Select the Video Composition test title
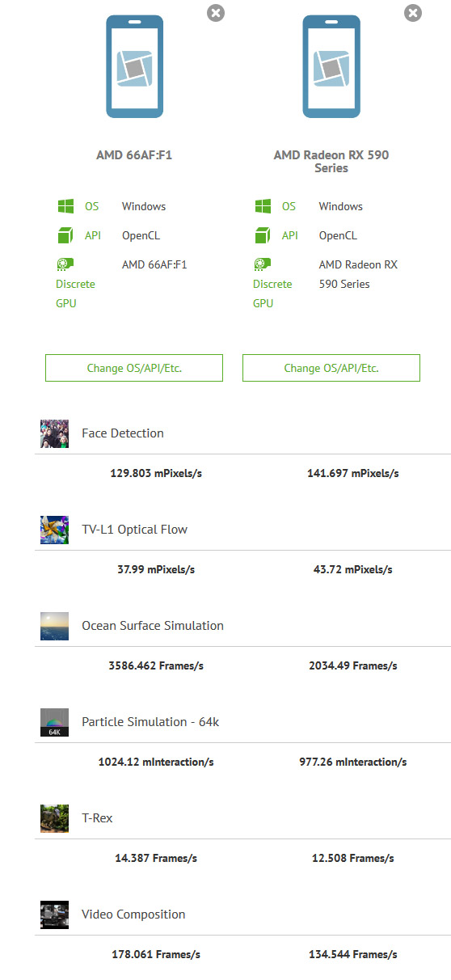The height and width of the screenshot is (980, 451). (133, 915)
